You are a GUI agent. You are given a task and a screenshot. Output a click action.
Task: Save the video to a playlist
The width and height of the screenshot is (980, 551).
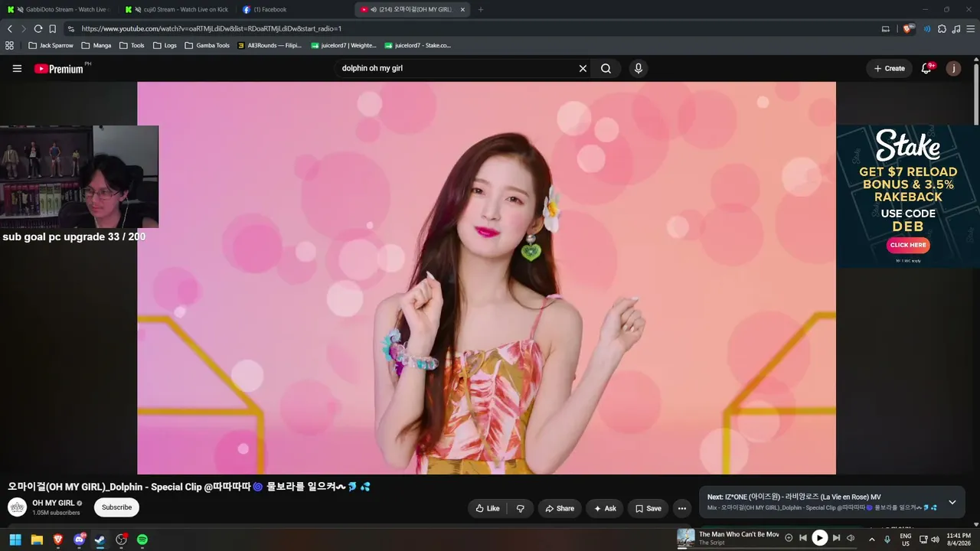(648, 508)
